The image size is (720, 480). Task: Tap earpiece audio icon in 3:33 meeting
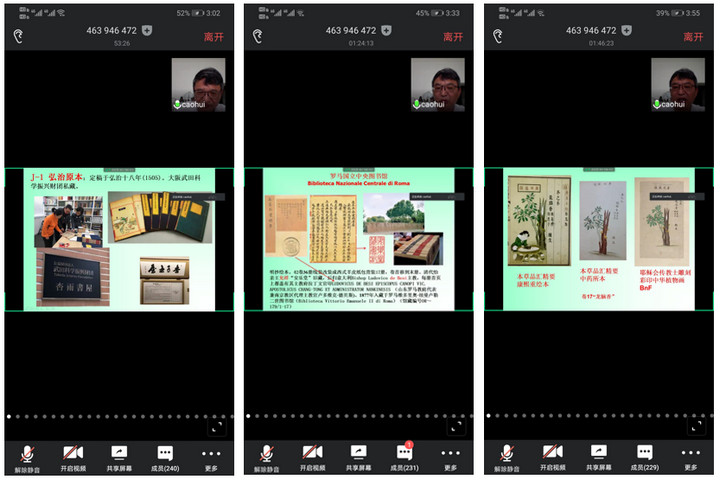tap(257, 36)
